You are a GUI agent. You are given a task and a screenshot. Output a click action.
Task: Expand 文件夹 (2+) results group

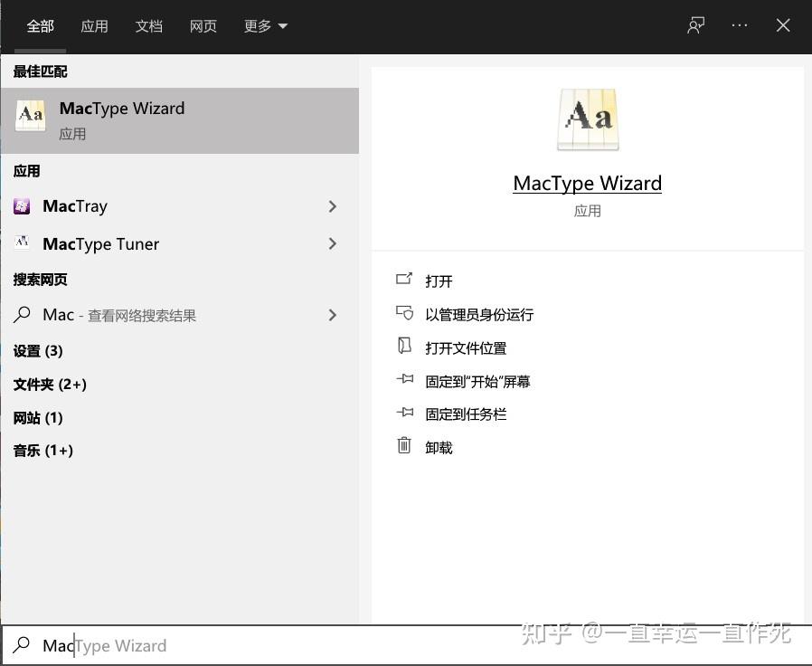click(x=50, y=384)
